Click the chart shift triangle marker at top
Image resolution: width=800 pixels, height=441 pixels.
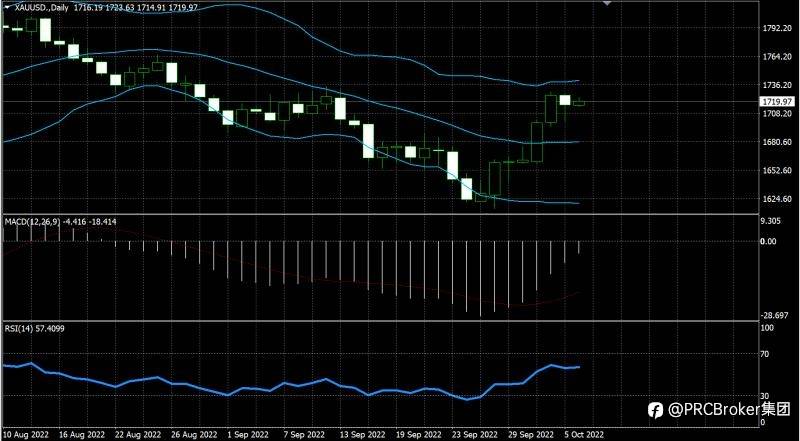pos(607,3)
